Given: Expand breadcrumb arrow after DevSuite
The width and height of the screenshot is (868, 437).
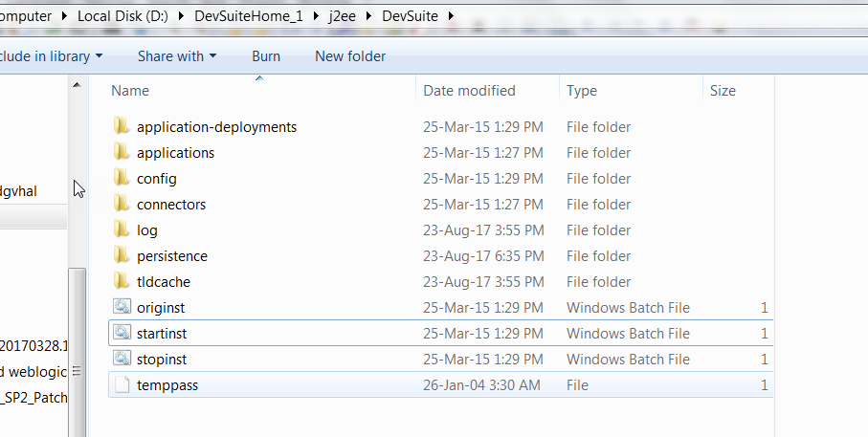Looking at the screenshot, I should coord(451,16).
